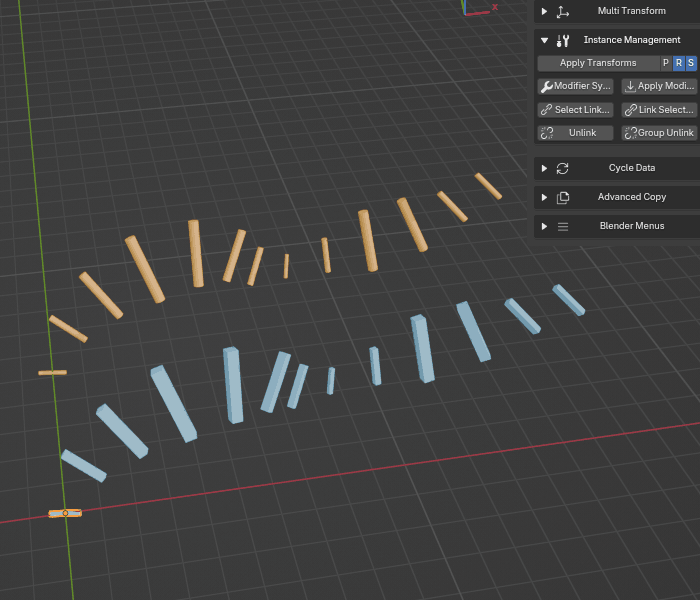Screen dimensions: 700x600
Task: Click the Instance Management tools icon
Action: click(x=562, y=41)
